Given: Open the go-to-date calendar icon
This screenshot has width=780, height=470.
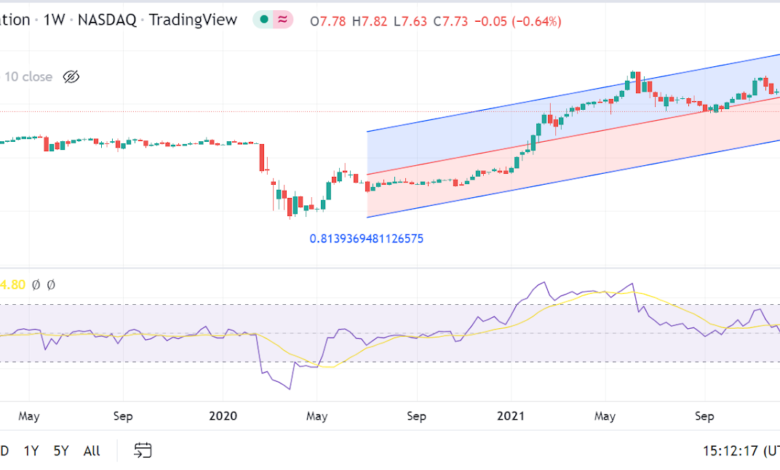Looking at the screenshot, I should point(143,450).
